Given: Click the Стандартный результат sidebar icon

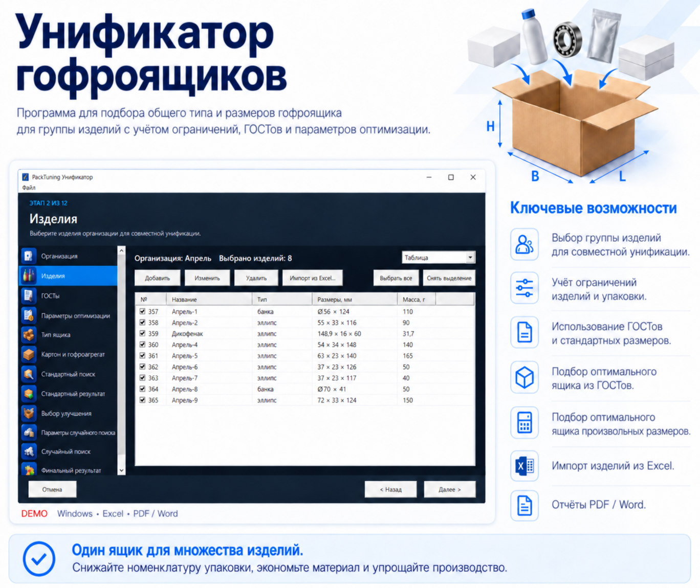Looking at the screenshot, I should tap(29, 394).
